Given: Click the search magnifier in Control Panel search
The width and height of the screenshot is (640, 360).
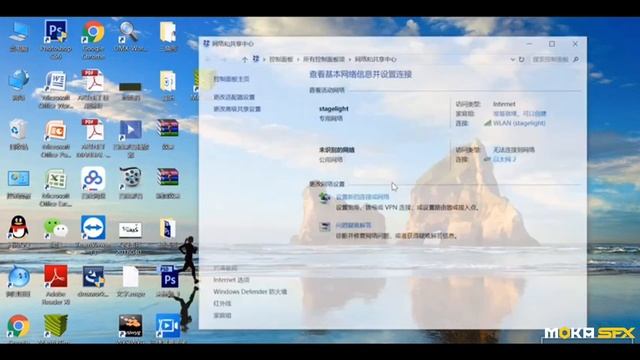Looking at the screenshot, I should (576, 59).
